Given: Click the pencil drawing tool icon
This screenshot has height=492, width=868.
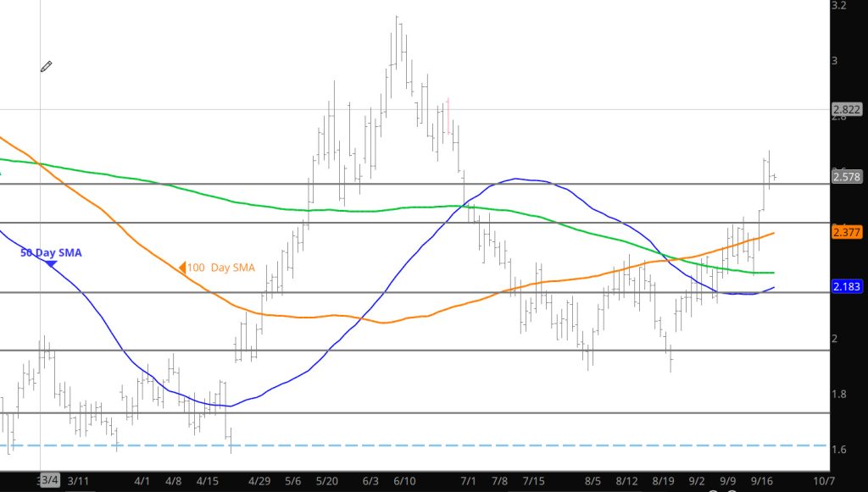Looking at the screenshot, I should [x=47, y=66].
